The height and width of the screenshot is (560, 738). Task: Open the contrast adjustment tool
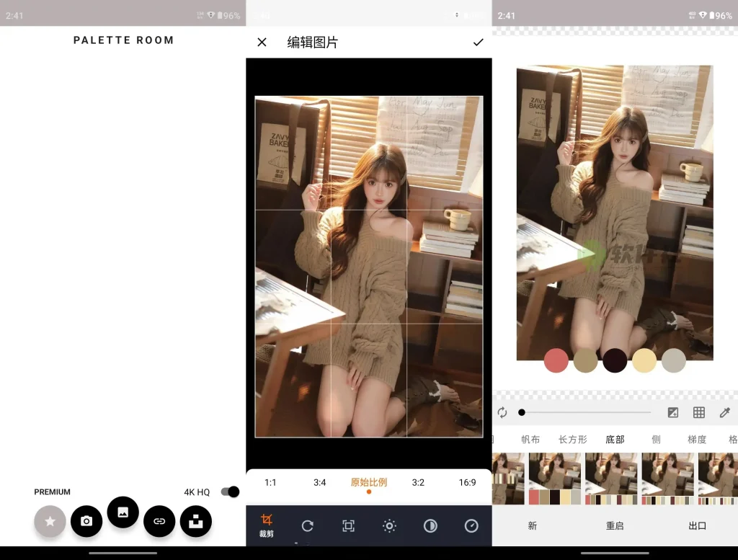pyautogui.click(x=430, y=526)
